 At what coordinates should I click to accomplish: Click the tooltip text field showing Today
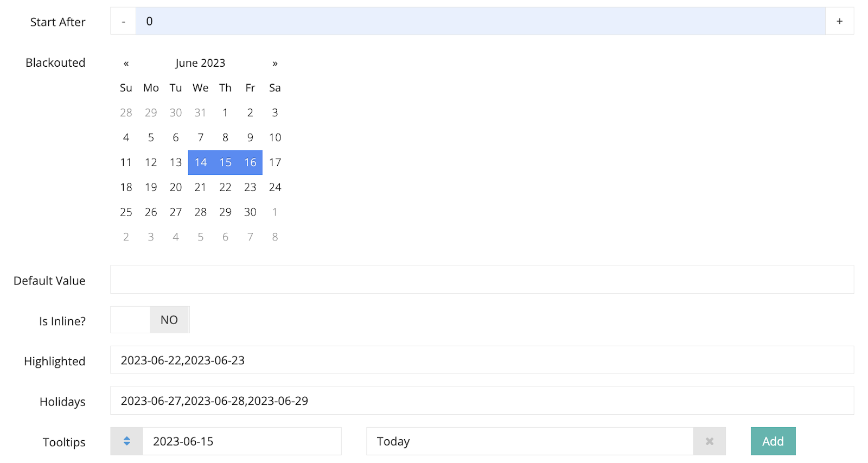point(530,441)
